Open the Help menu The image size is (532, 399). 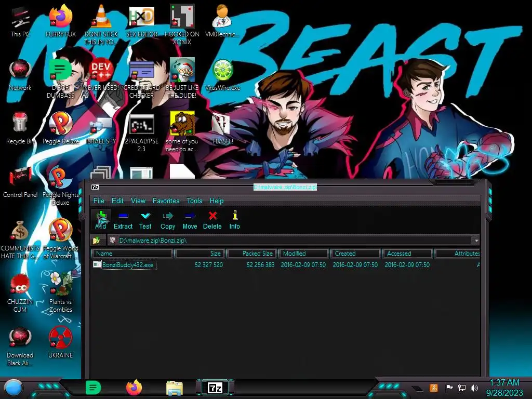click(x=217, y=201)
